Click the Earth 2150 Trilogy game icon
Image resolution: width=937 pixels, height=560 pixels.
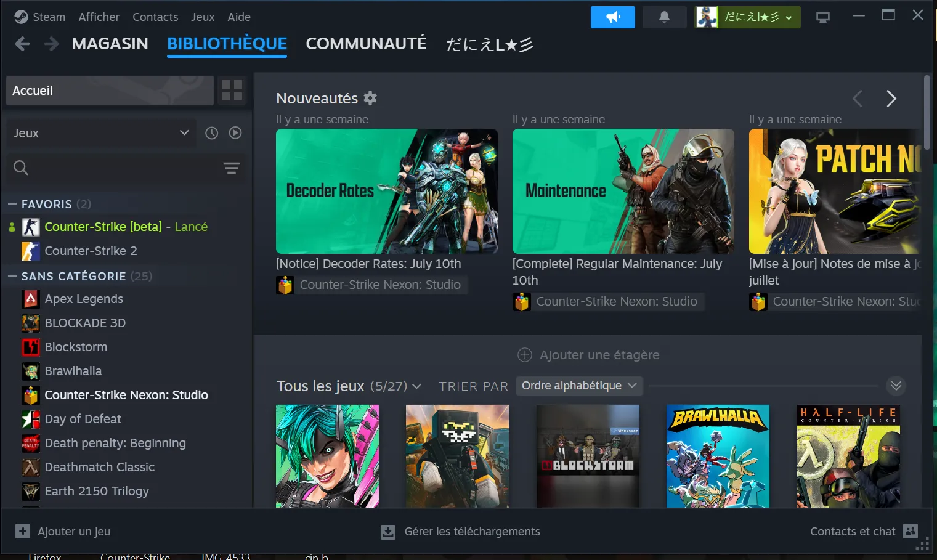point(31,491)
